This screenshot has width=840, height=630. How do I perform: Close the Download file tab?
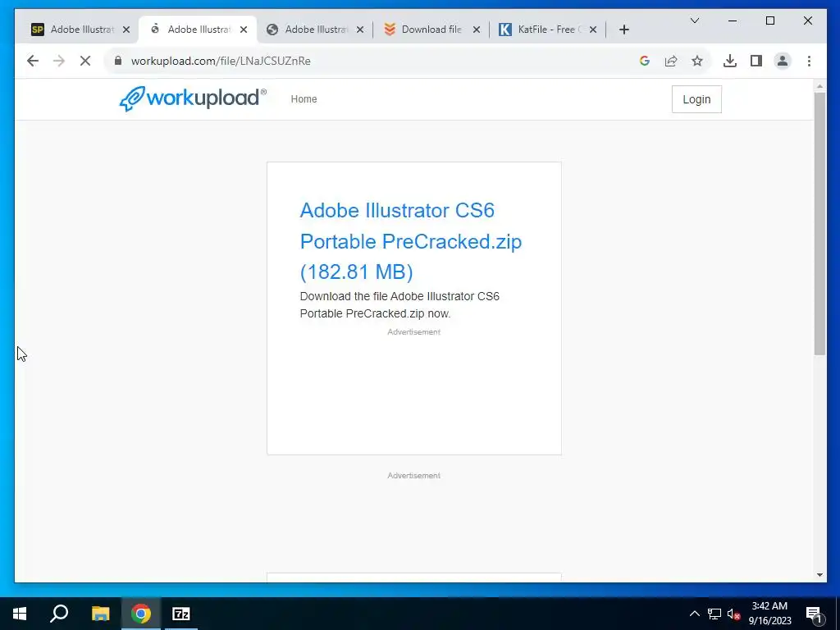point(477,30)
